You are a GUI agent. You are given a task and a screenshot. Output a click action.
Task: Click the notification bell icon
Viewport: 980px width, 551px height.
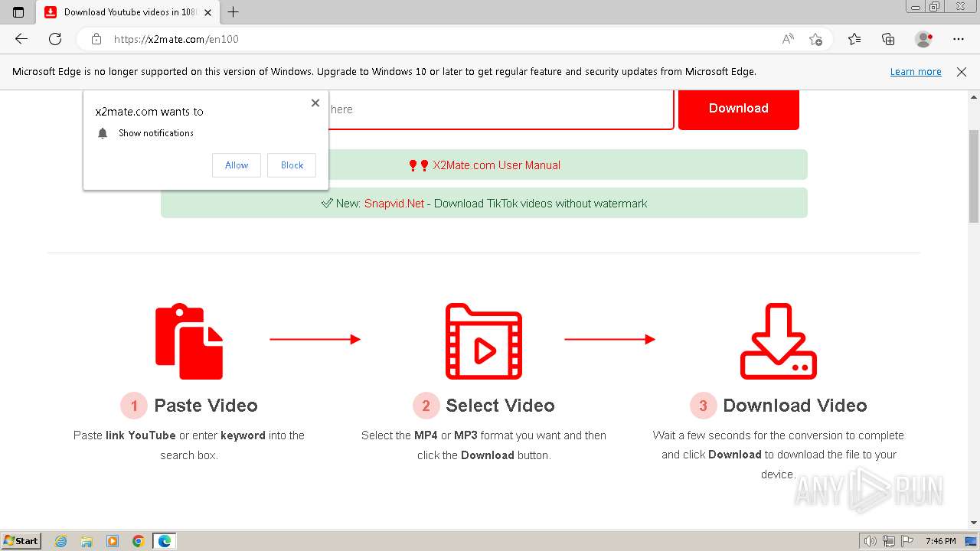[x=103, y=133]
